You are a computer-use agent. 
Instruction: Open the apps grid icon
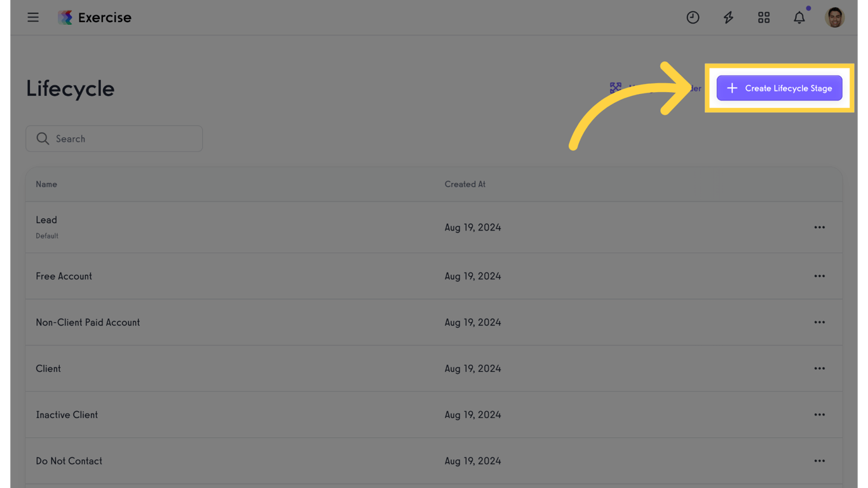tap(764, 18)
